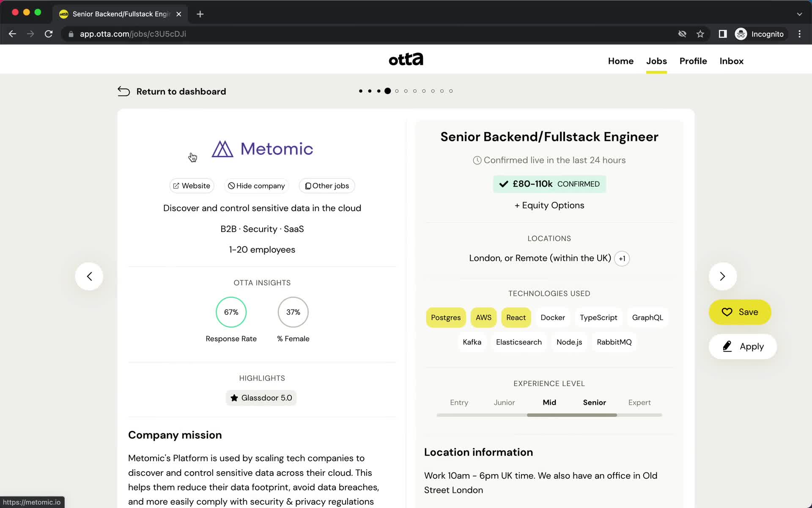Open a new browser tab
Screen dimensions: 812x508
coord(200,14)
